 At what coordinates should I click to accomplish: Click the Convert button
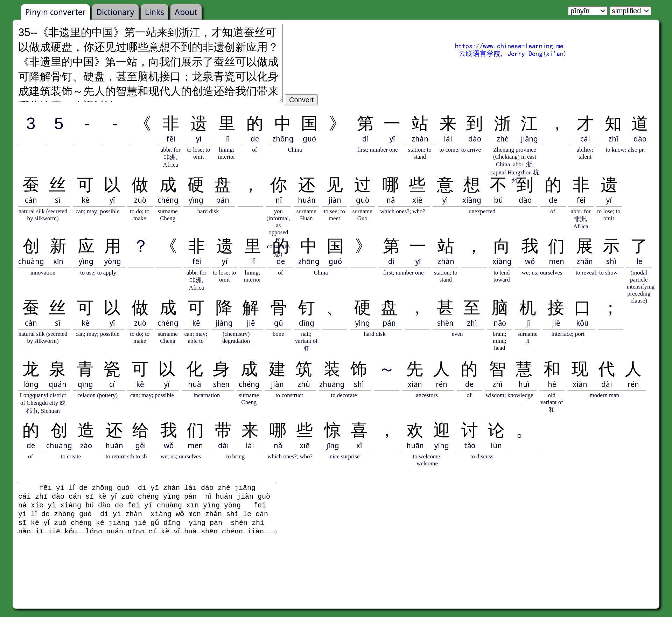pyautogui.click(x=301, y=100)
